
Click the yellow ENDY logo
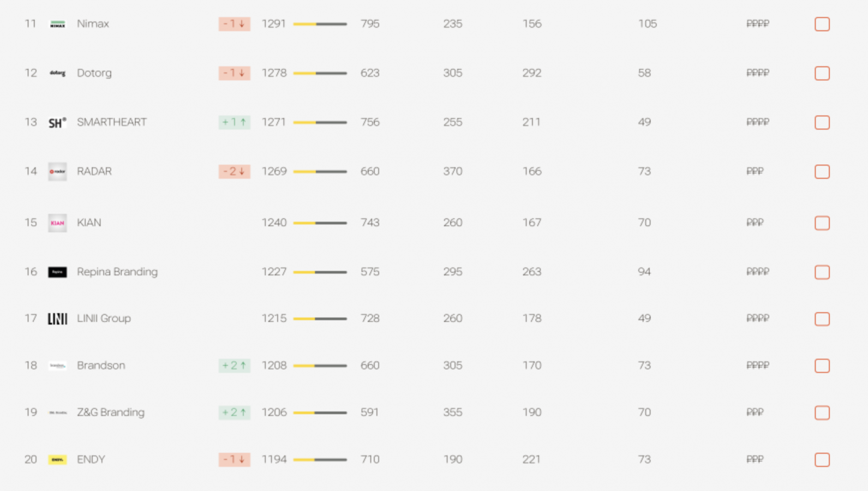click(57, 459)
